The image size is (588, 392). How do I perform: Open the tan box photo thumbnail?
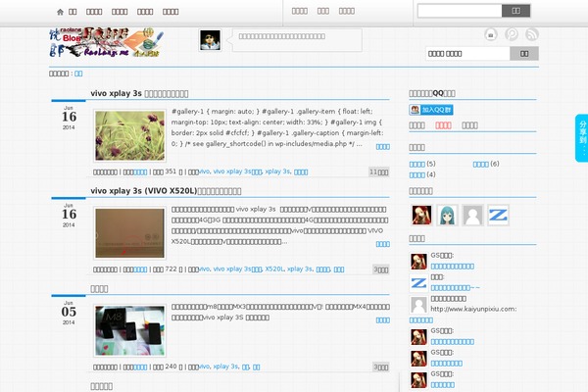click(129, 233)
